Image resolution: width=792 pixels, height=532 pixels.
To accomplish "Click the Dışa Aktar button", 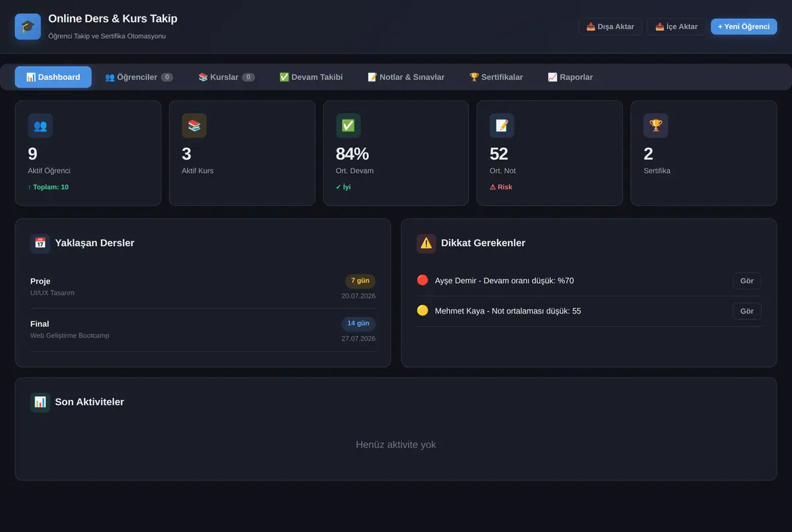I will [610, 26].
